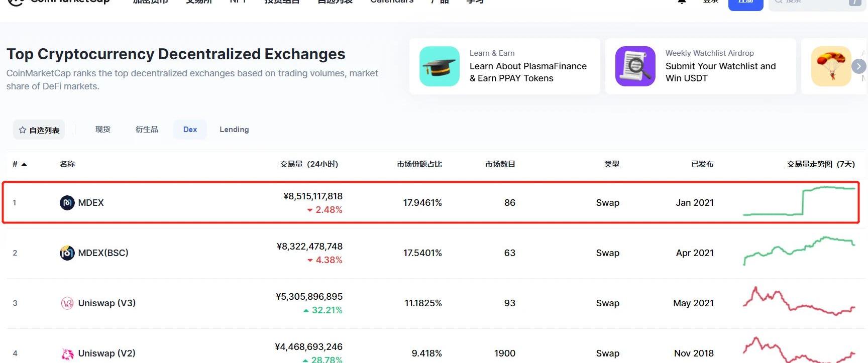Sort by 交易量 (24小时) column header

pos(309,164)
